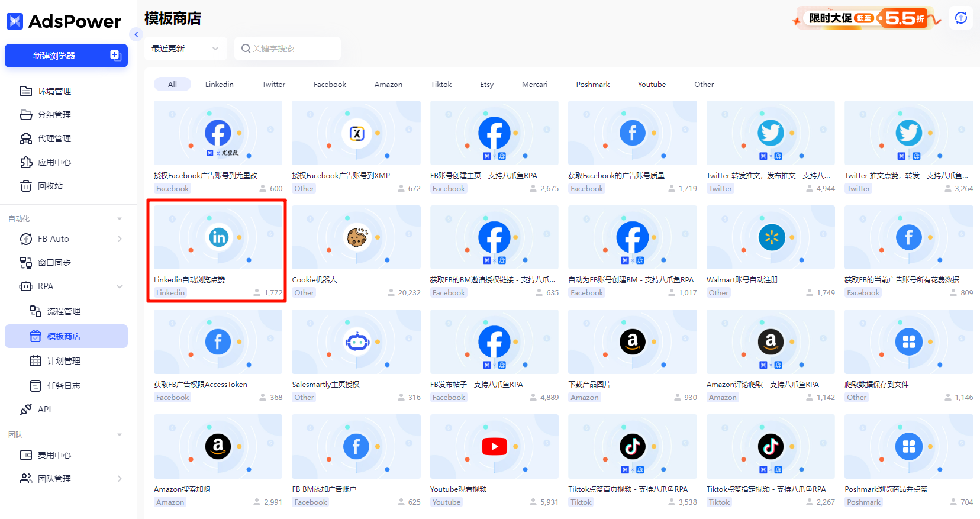Screen dimensions: 980x519
Task: Click the FB BM添加广告账户 template title
Action: coord(324,489)
